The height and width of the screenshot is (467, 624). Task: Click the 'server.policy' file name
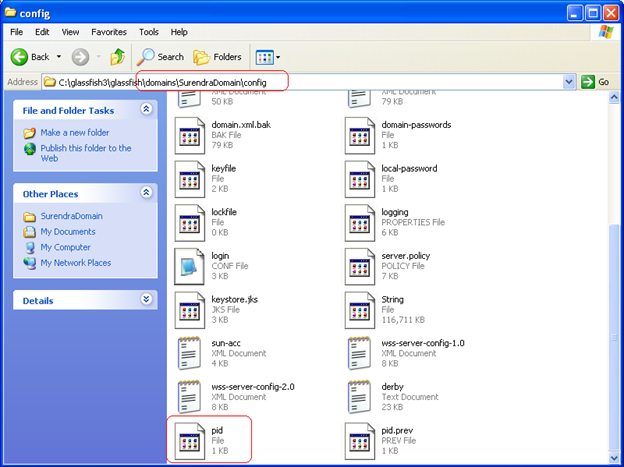tap(406, 256)
